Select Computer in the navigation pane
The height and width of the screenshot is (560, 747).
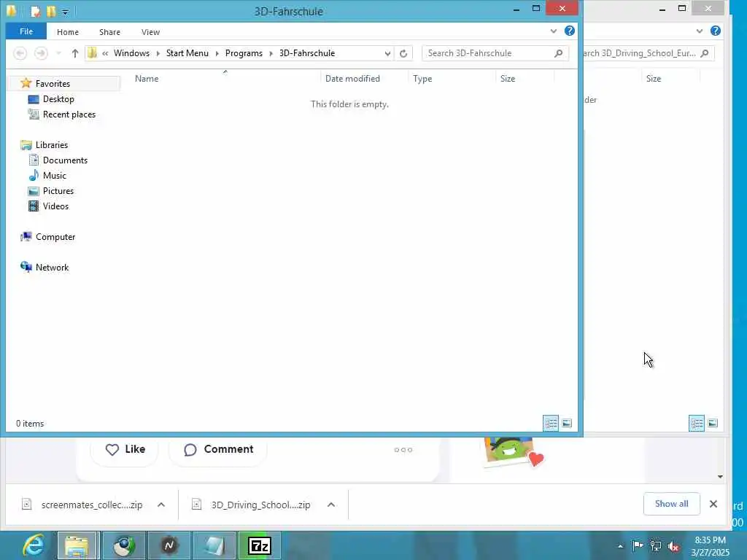pos(55,237)
